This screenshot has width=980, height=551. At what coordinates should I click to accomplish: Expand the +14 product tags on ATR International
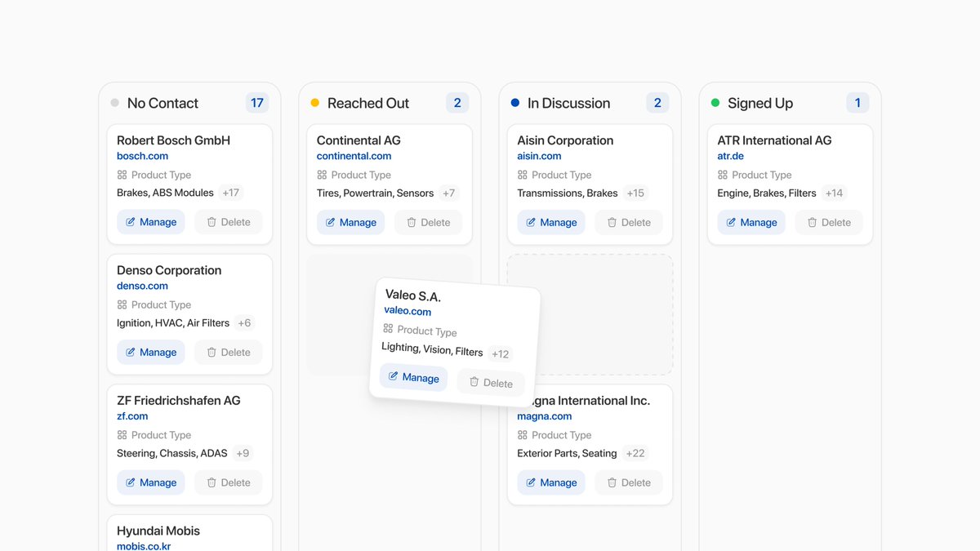(834, 193)
